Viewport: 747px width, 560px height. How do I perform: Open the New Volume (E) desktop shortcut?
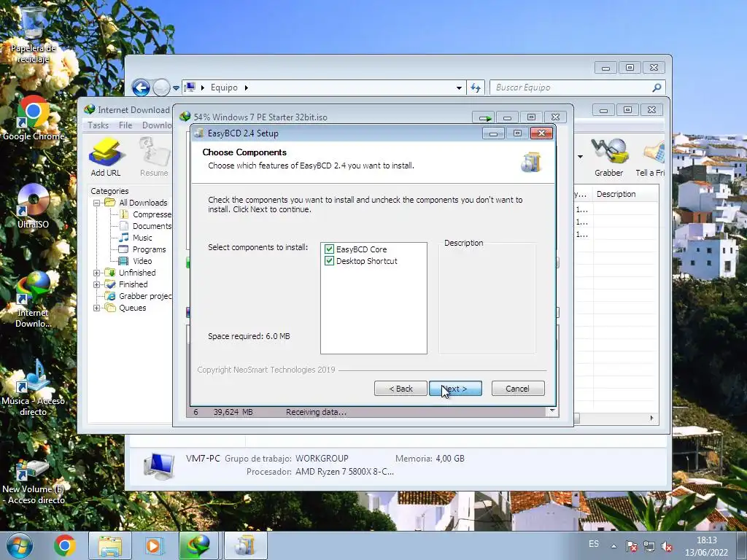coord(33,481)
